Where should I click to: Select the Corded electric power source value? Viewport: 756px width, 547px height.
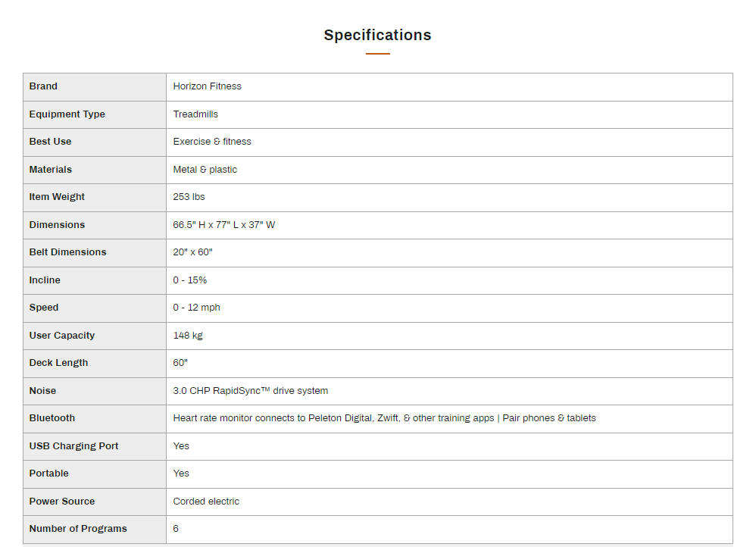206,502
